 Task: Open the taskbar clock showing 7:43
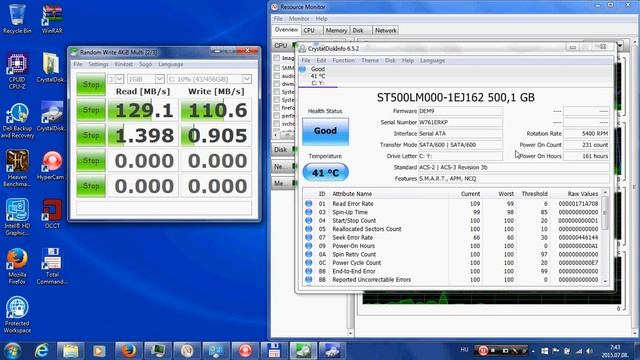point(616,351)
